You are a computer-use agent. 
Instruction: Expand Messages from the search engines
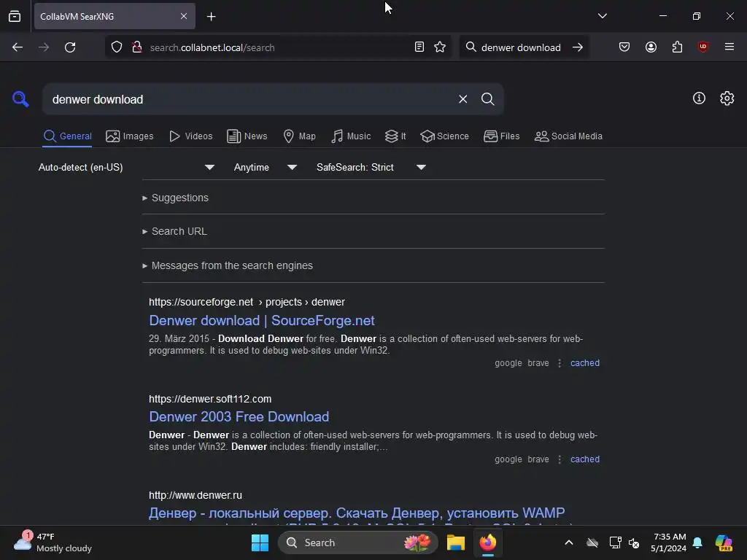(x=228, y=265)
